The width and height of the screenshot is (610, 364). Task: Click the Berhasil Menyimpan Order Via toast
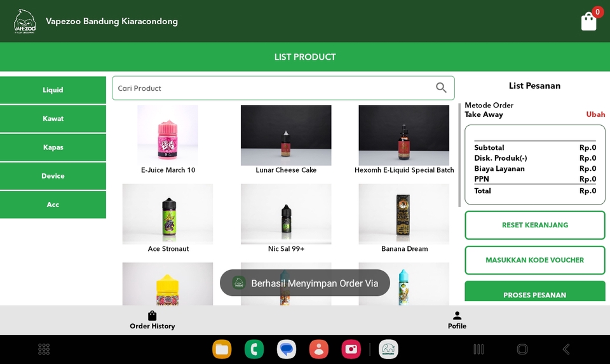(x=305, y=283)
